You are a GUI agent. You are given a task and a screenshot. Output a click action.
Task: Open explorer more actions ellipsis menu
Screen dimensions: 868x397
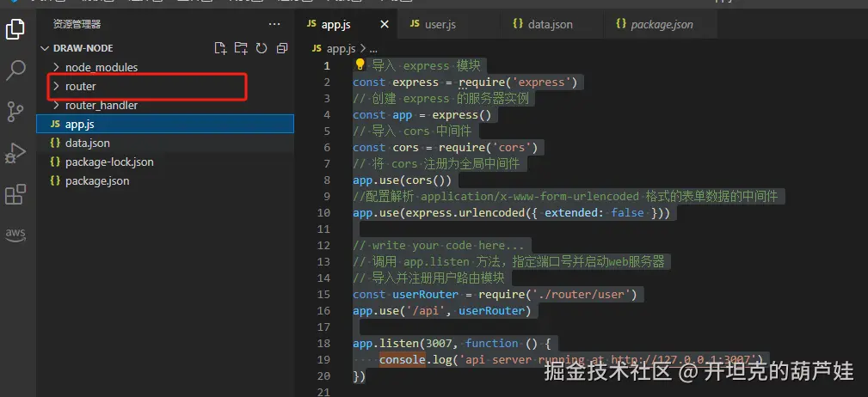[274, 24]
